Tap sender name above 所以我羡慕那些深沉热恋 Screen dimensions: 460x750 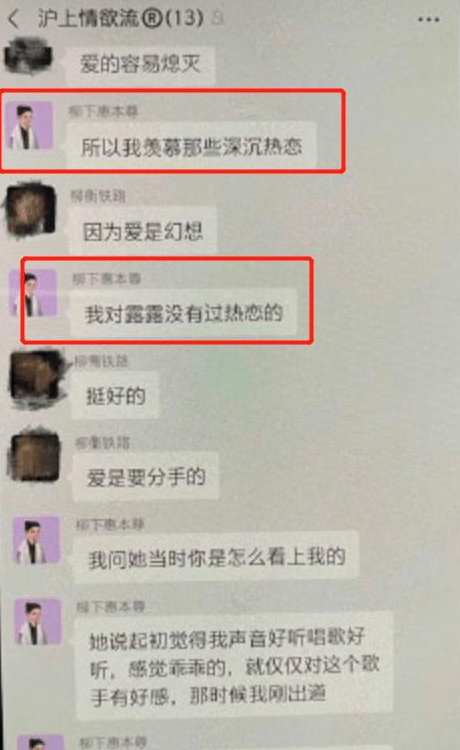104,111
